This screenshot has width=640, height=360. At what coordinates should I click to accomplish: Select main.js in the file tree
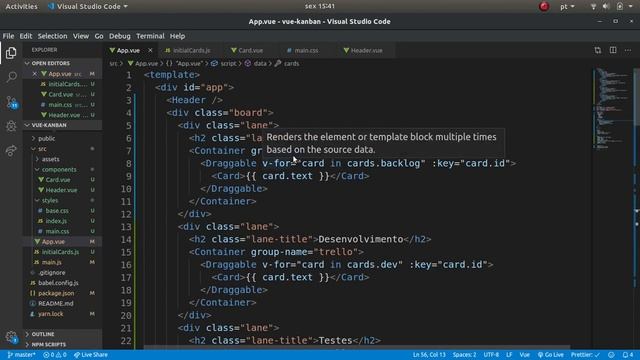click(62, 262)
